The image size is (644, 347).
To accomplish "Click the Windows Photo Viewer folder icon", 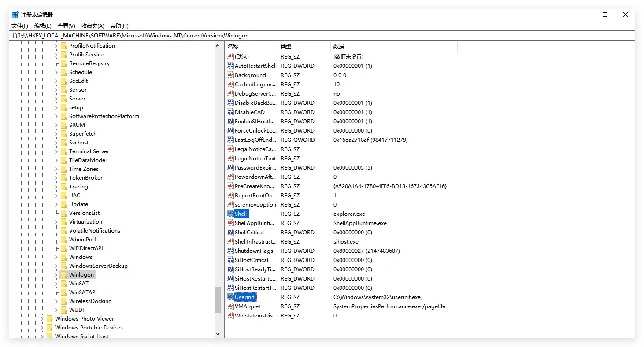I will pos(49,318).
